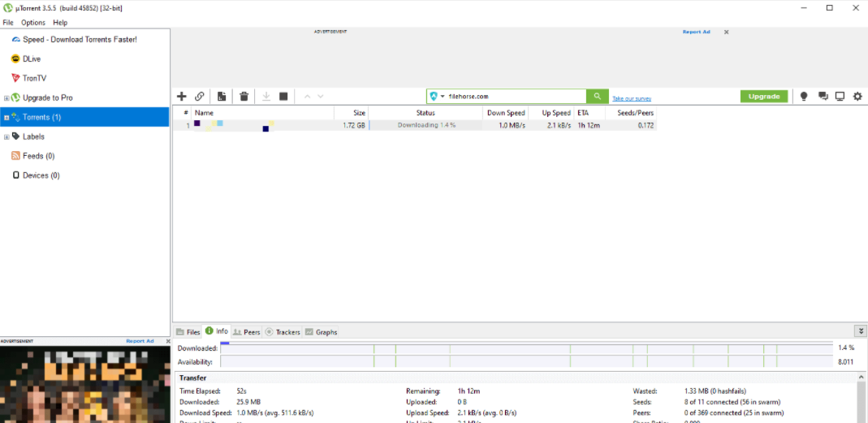This screenshot has height=423, width=868.
Task: Select Labels in the sidebar
Action: click(33, 136)
